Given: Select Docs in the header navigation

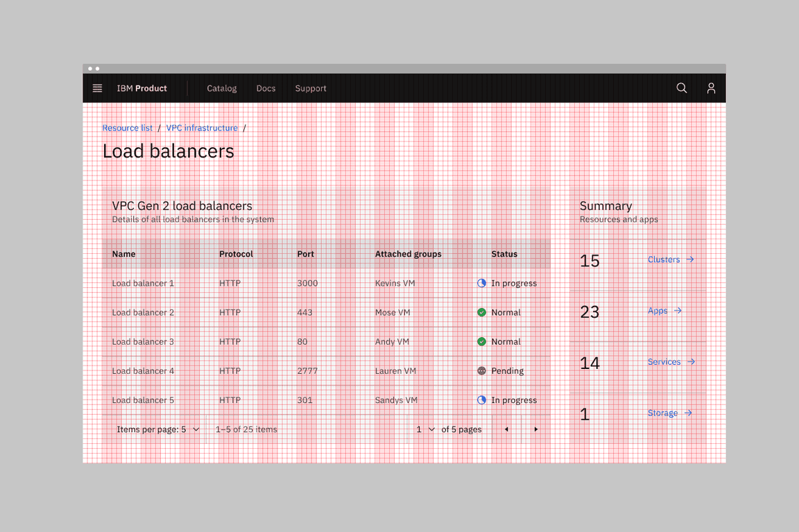Looking at the screenshot, I should pyautogui.click(x=266, y=88).
